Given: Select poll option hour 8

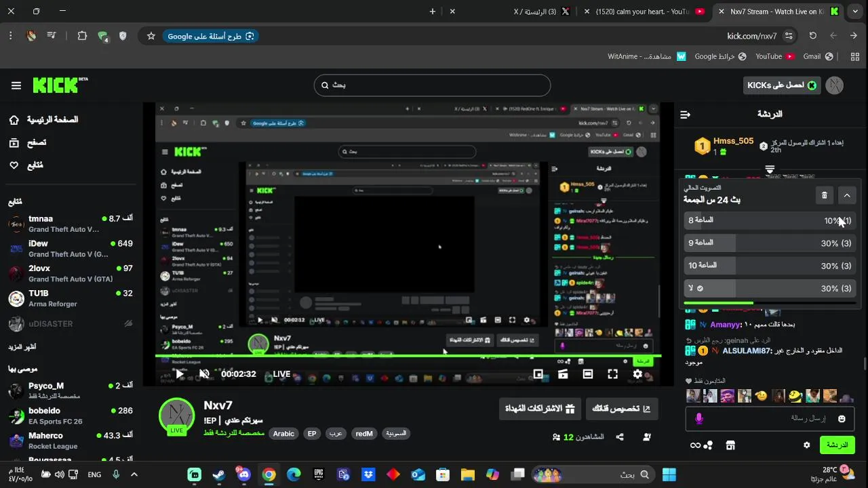Looking at the screenshot, I should pyautogui.click(x=770, y=220).
